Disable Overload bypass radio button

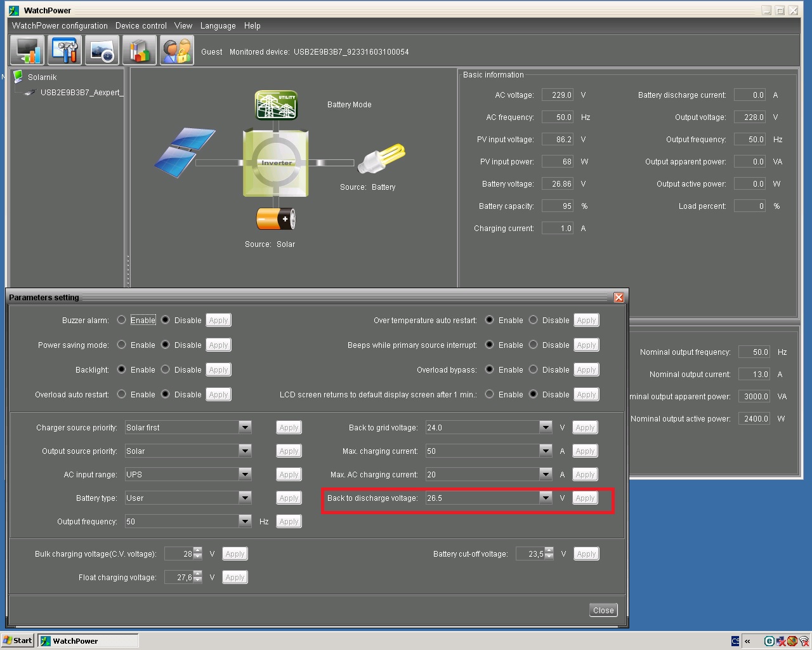tap(534, 369)
